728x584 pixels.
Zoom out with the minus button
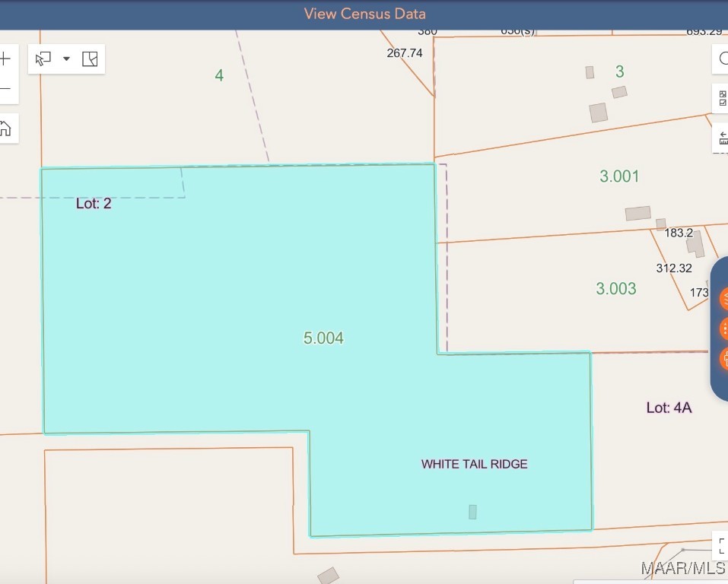tap(5, 89)
